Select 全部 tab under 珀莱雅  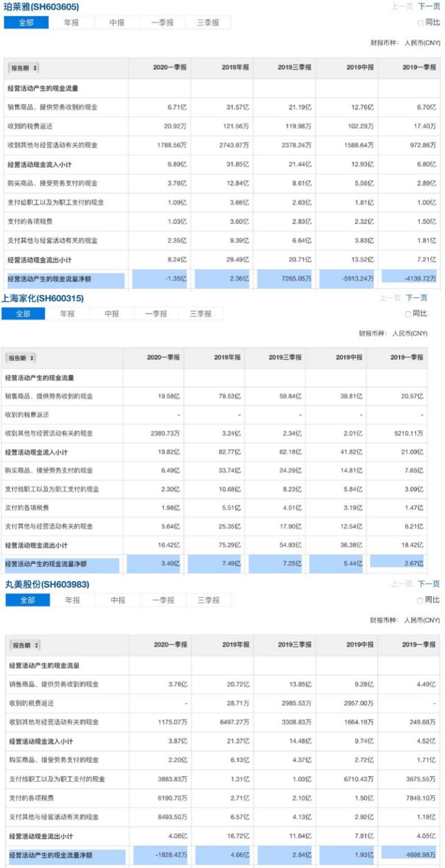[x=26, y=23]
